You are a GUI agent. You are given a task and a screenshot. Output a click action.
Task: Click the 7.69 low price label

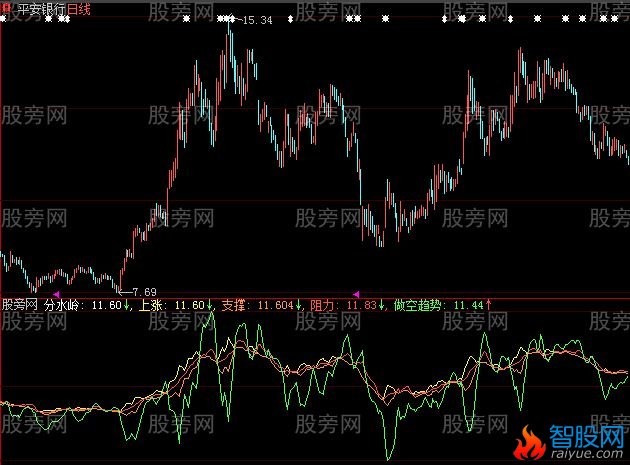click(x=144, y=292)
